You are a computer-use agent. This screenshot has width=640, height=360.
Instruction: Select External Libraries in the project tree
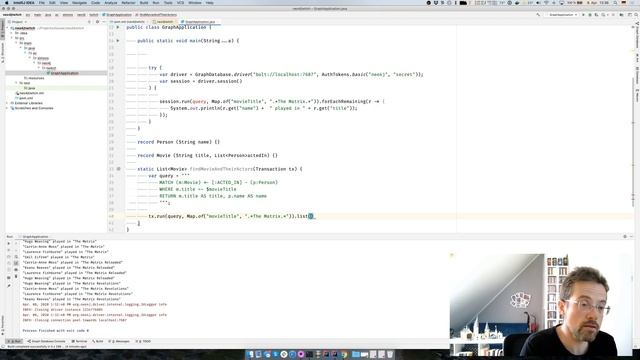click(x=28, y=103)
